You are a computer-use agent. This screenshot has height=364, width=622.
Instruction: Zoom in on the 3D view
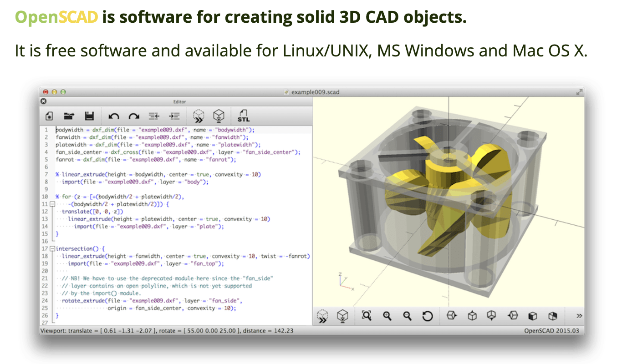387,316
